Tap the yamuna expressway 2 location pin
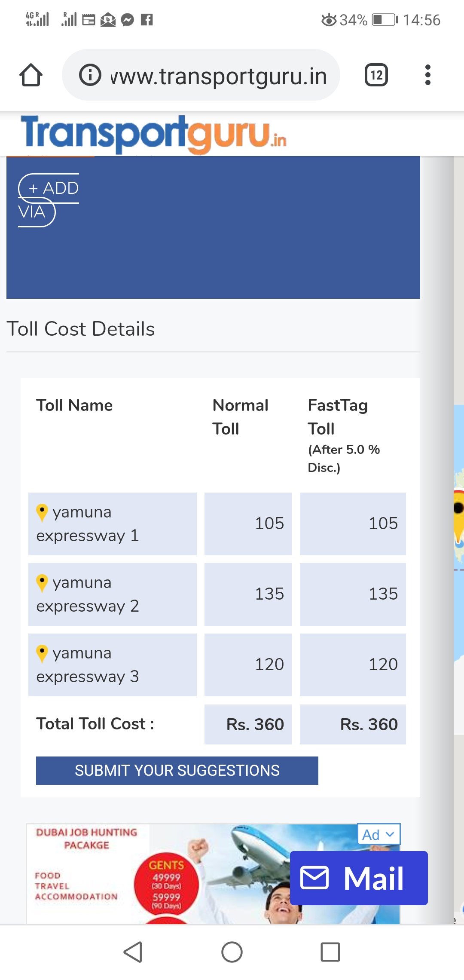Screen dimensions: 464x980 pyautogui.click(x=42, y=583)
